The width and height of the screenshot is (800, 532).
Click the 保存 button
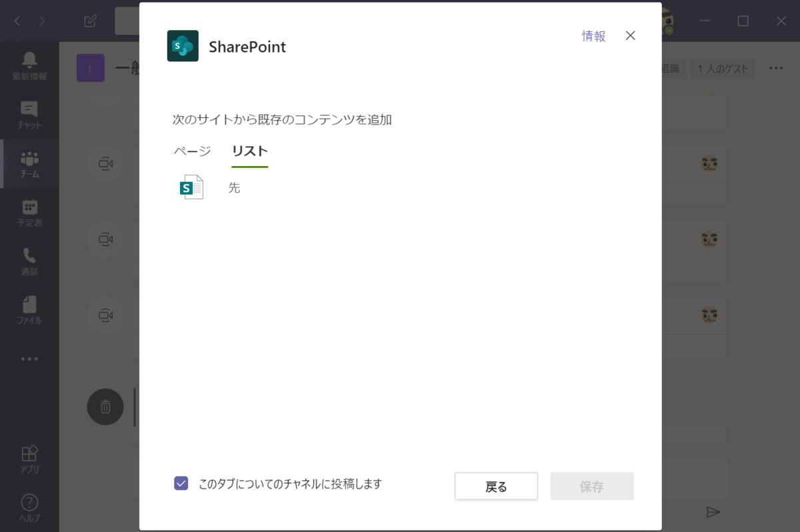coord(592,487)
